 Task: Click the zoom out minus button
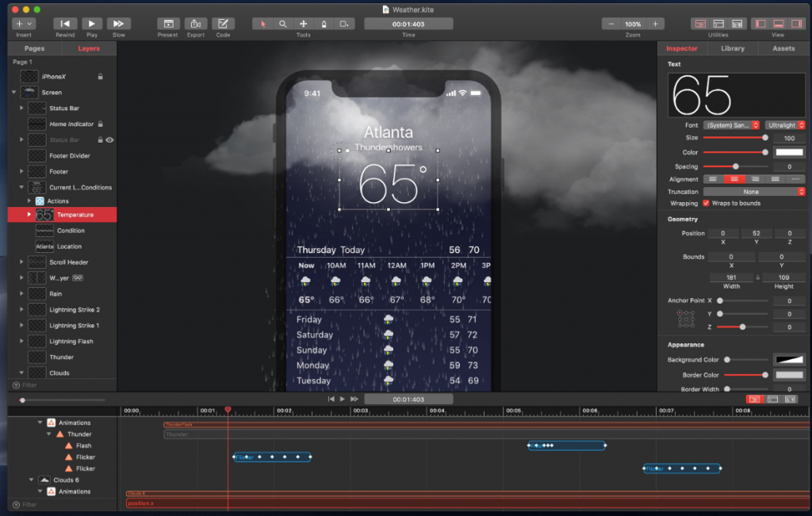tap(611, 24)
